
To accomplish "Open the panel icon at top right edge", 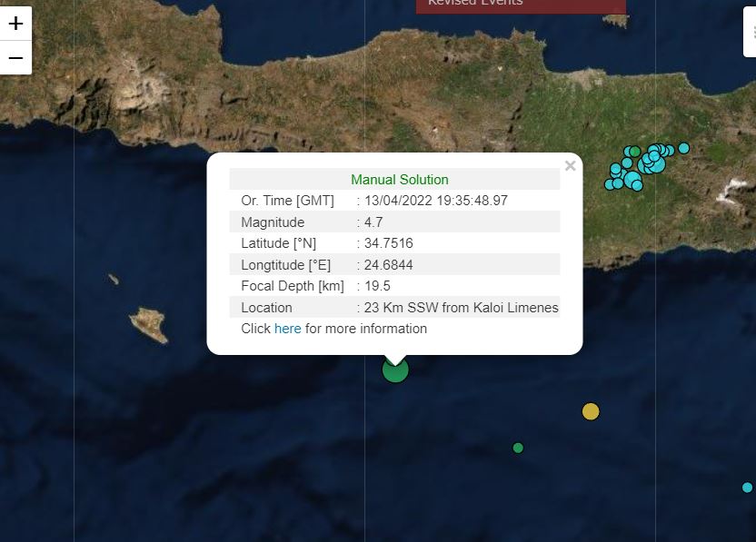I will 751,30.
